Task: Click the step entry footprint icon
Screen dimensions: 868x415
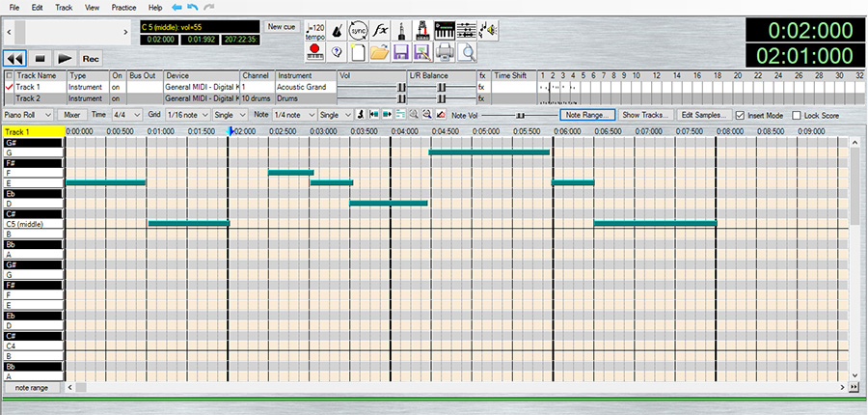Action: (362, 115)
